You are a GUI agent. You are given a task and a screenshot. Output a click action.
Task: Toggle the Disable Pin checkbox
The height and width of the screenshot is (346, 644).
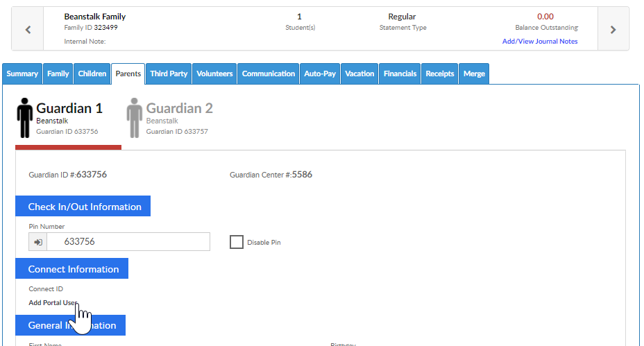click(x=237, y=242)
